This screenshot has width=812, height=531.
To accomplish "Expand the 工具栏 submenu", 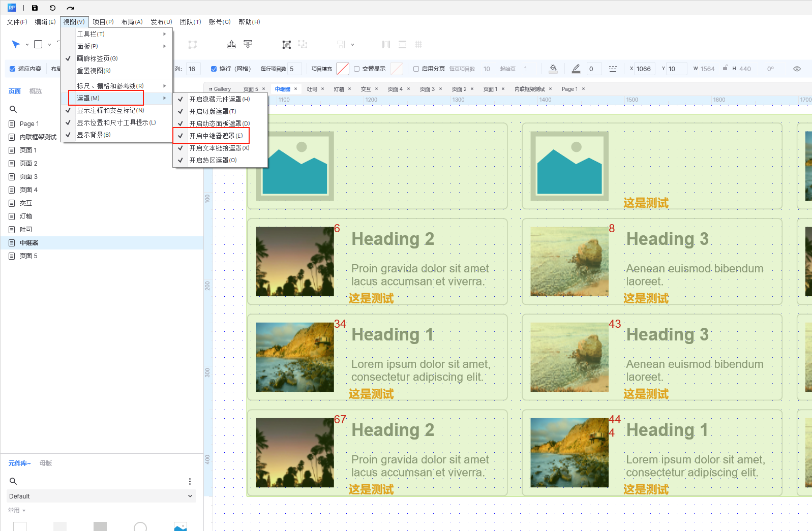I will click(116, 34).
